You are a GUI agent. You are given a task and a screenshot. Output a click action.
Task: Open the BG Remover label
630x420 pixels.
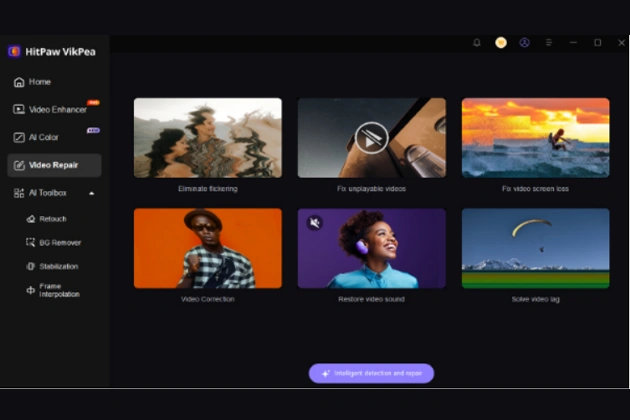(60, 243)
